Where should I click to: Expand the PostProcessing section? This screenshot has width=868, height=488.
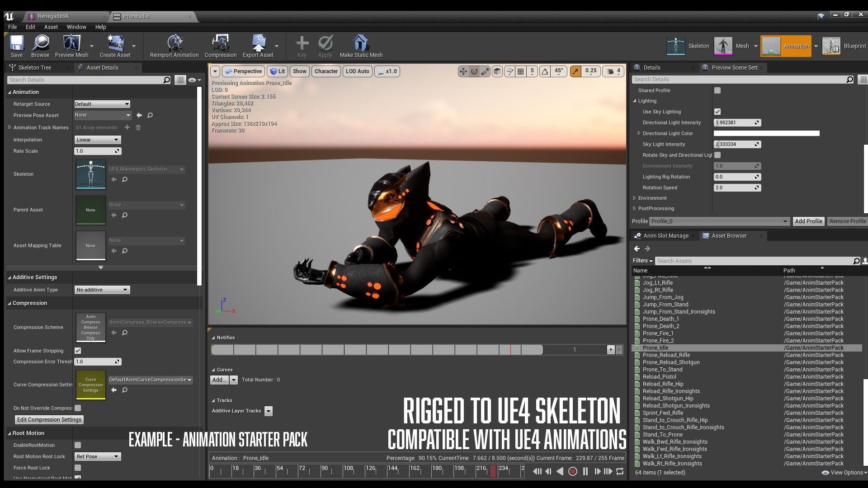[x=635, y=208]
